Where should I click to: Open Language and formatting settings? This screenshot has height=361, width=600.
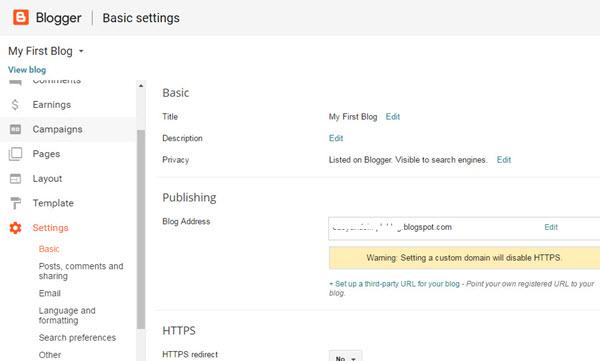pyautogui.click(x=67, y=315)
